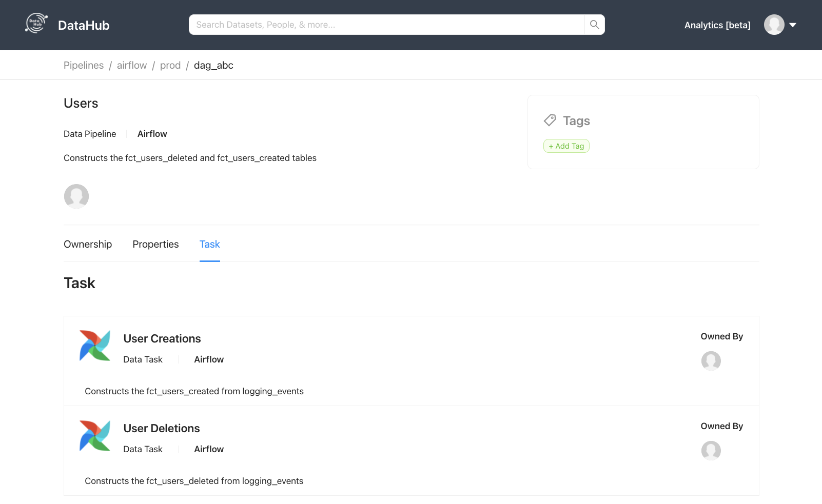Go to Pipelines via the breadcrumb
Screen dimensions: 822x504
click(x=84, y=65)
